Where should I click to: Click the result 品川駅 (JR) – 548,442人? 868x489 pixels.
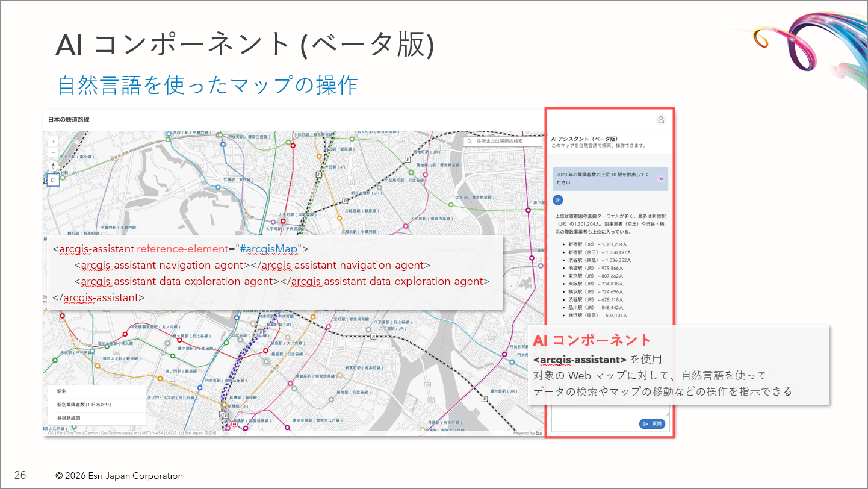tap(595, 307)
